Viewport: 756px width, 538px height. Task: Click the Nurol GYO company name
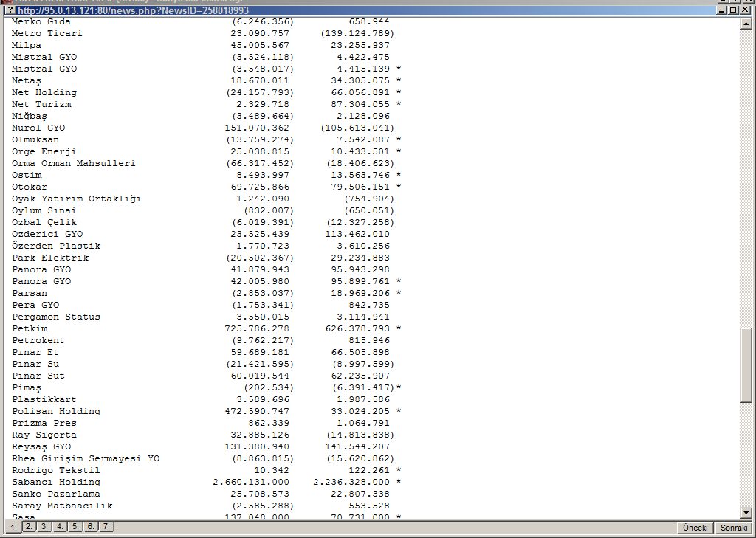click(38, 128)
